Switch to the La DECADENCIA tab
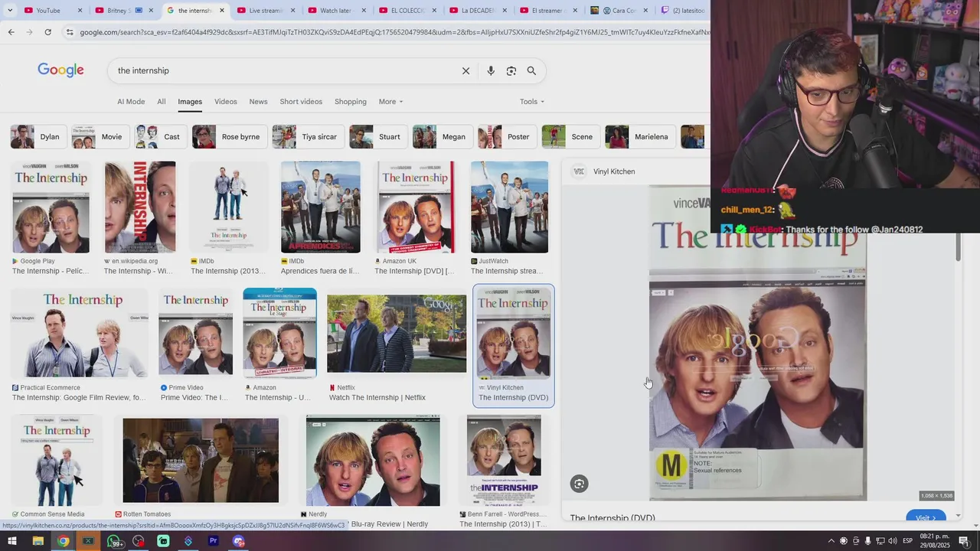The image size is (980, 551). [x=478, y=11]
